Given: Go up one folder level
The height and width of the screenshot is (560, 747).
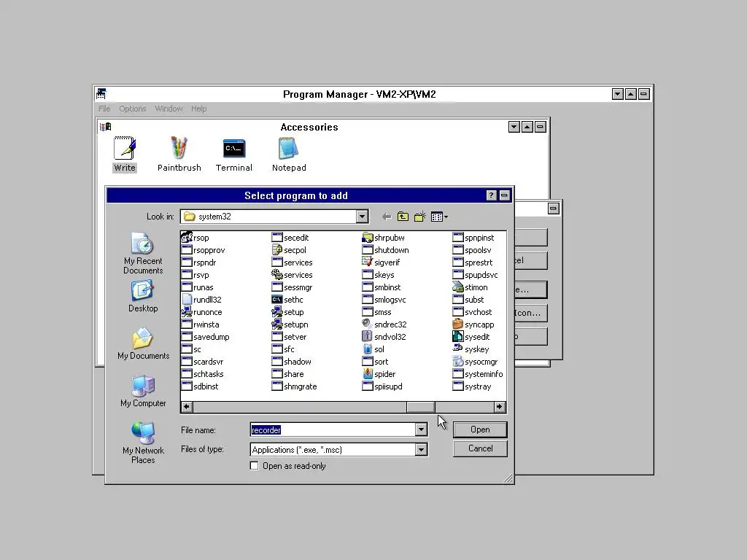Looking at the screenshot, I should click(403, 217).
